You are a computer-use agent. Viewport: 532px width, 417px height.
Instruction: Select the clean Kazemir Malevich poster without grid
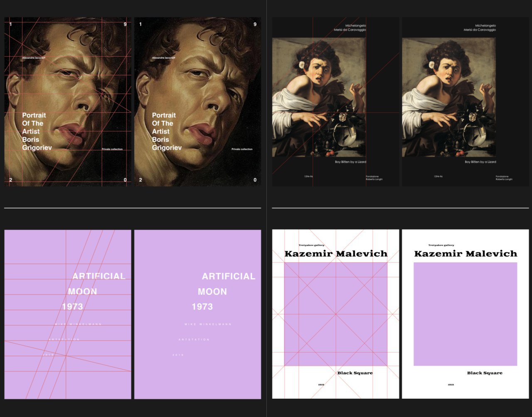(x=465, y=314)
